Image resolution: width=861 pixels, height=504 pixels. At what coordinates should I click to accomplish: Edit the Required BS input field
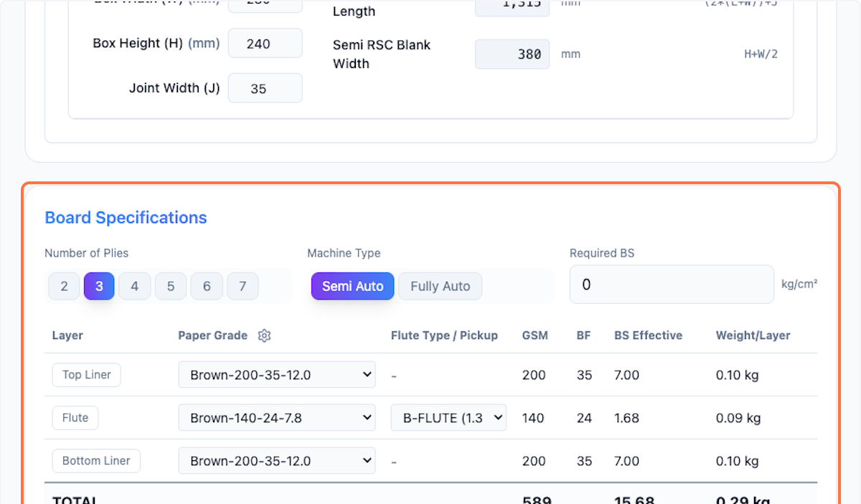tap(671, 284)
